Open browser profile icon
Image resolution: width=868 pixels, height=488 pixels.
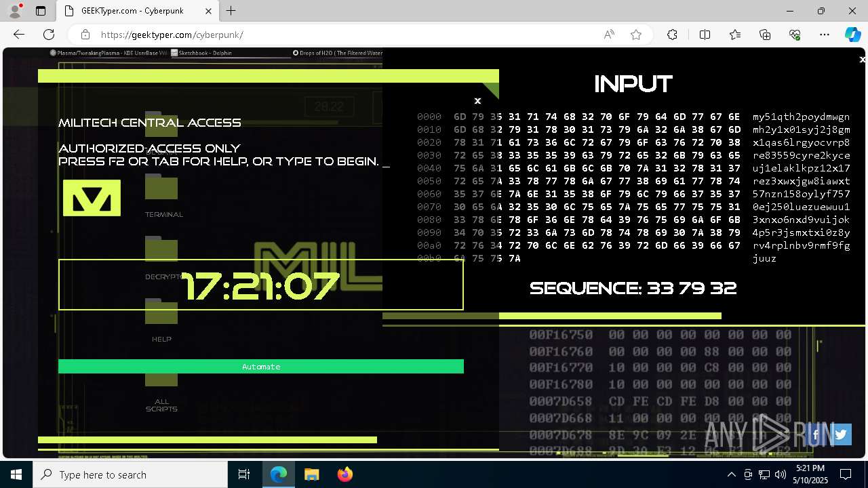click(15, 11)
